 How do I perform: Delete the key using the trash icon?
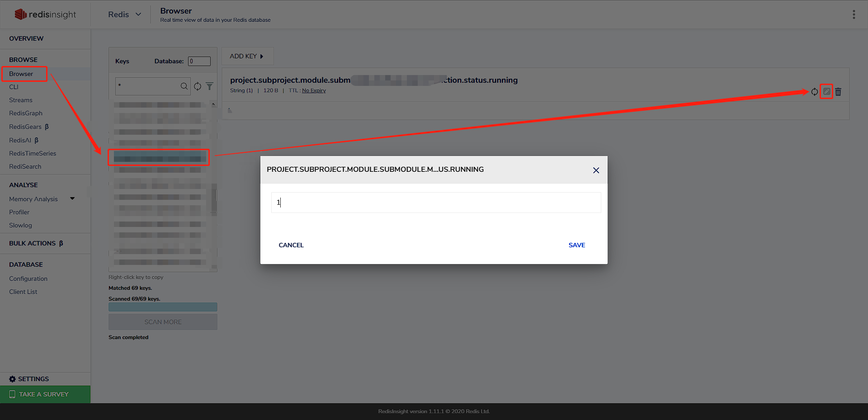[838, 92]
